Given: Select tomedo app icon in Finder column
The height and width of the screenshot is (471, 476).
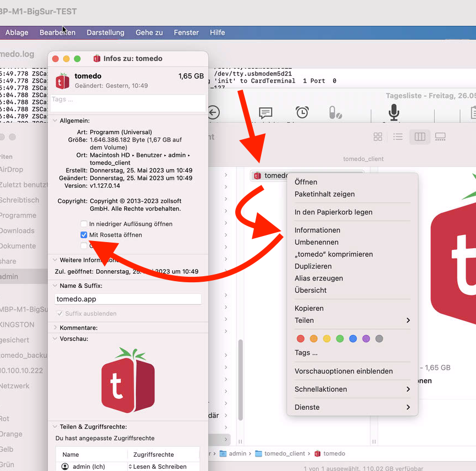Looking at the screenshot, I should point(257,176).
